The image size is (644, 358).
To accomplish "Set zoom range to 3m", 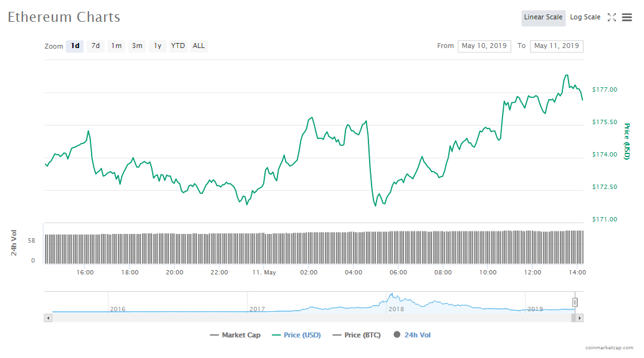I will pos(137,46).
